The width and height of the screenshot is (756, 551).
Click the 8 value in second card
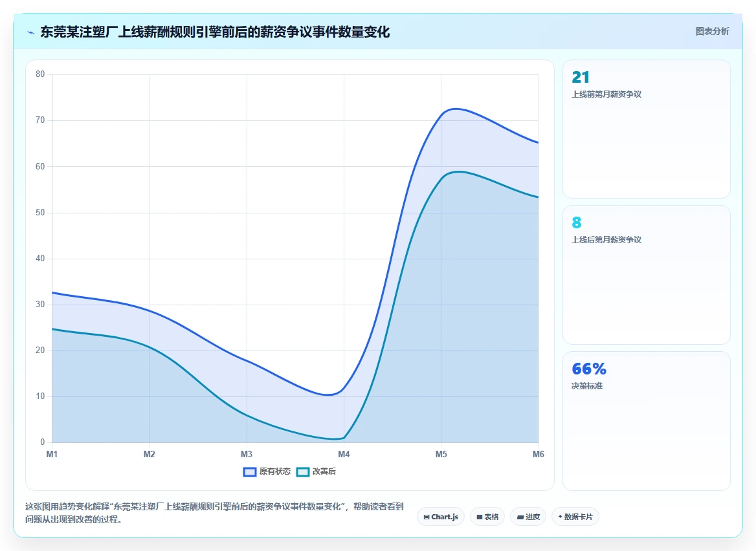(x=577, y=223)
